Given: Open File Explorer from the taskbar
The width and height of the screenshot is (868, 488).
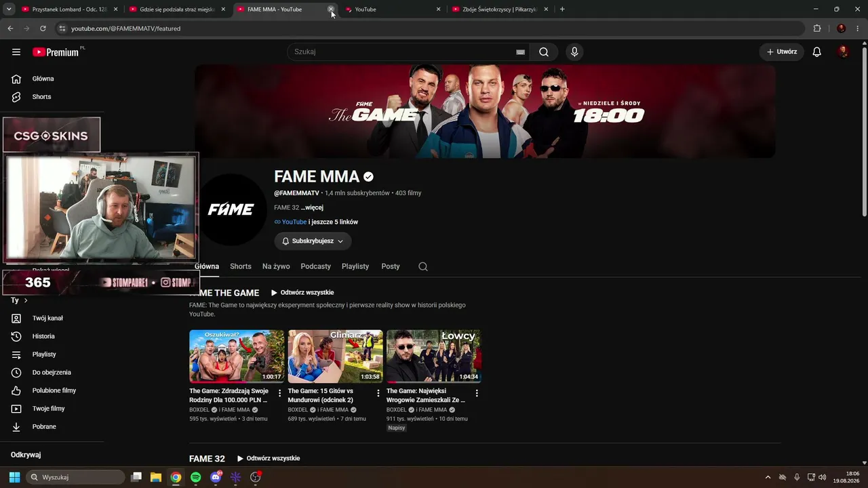Looking at the screenshot, I should click(x=156, y=477).
